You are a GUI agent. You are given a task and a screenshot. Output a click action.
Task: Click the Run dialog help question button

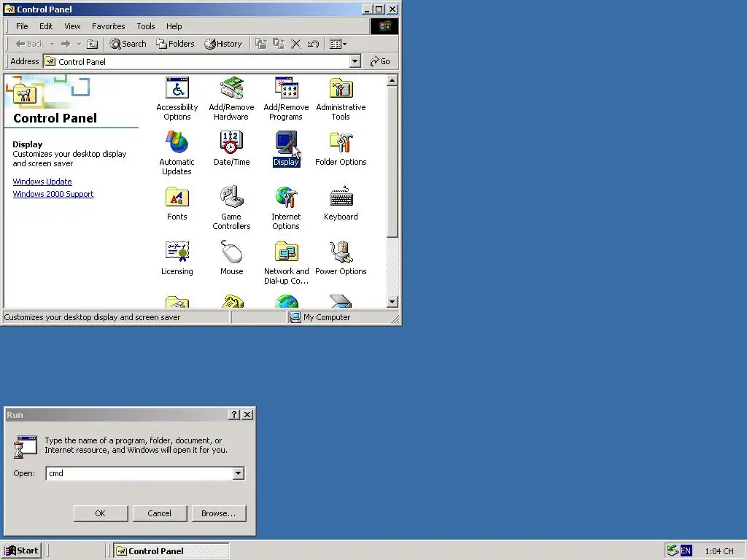[234, 415]
